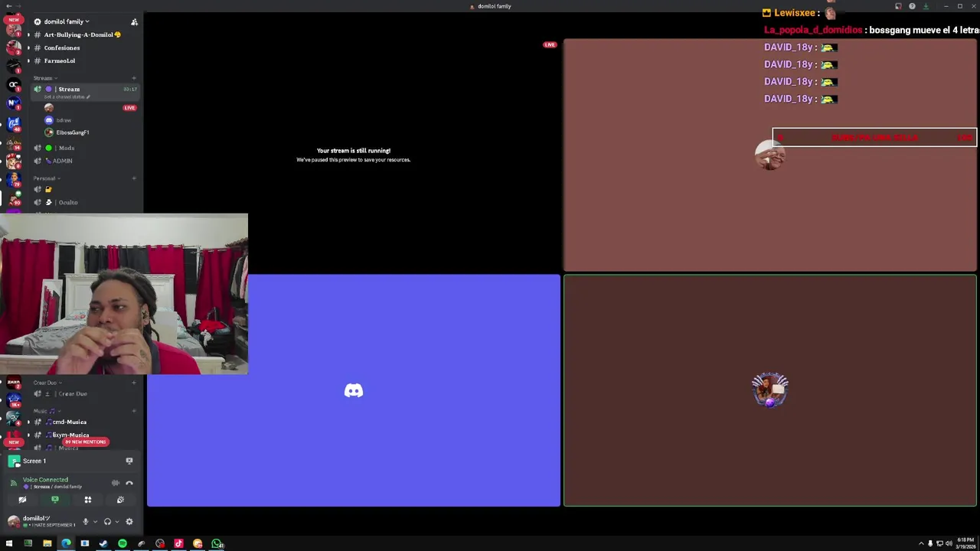Add a channel to Personal category
The image size is (980, 551).
click(x=134, y=178)
